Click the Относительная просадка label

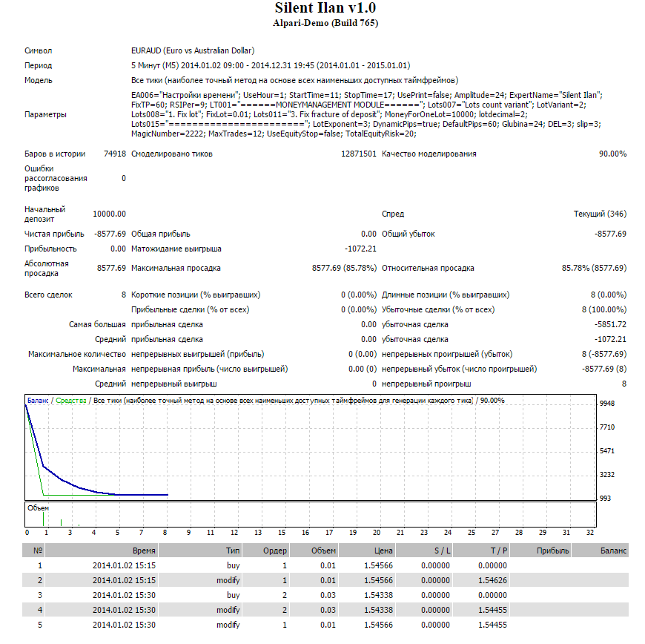428,268
